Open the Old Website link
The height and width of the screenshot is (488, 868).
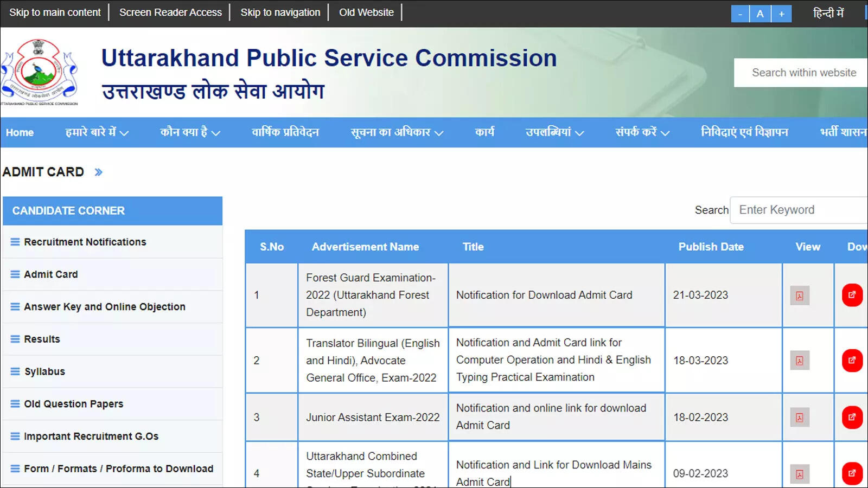point(366,12)
